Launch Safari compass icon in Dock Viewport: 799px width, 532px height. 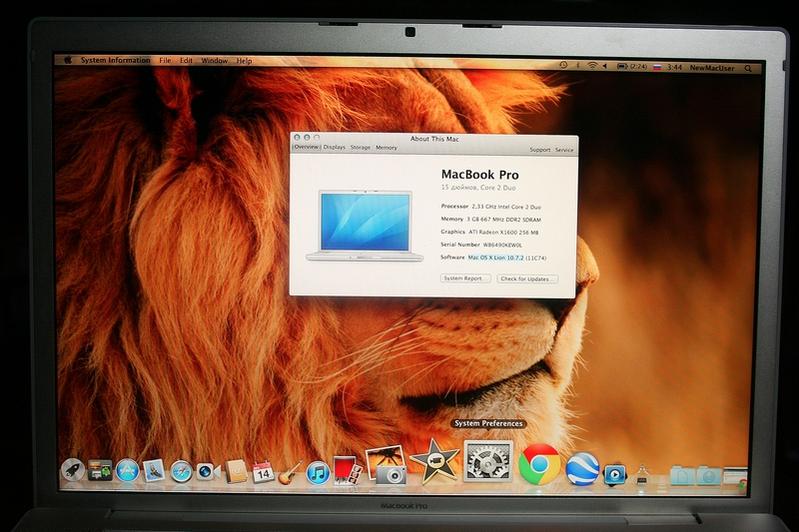coord(181,471)
